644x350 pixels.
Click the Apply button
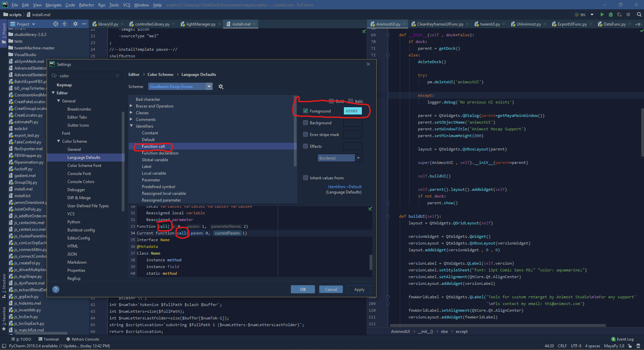pos(359,290)
